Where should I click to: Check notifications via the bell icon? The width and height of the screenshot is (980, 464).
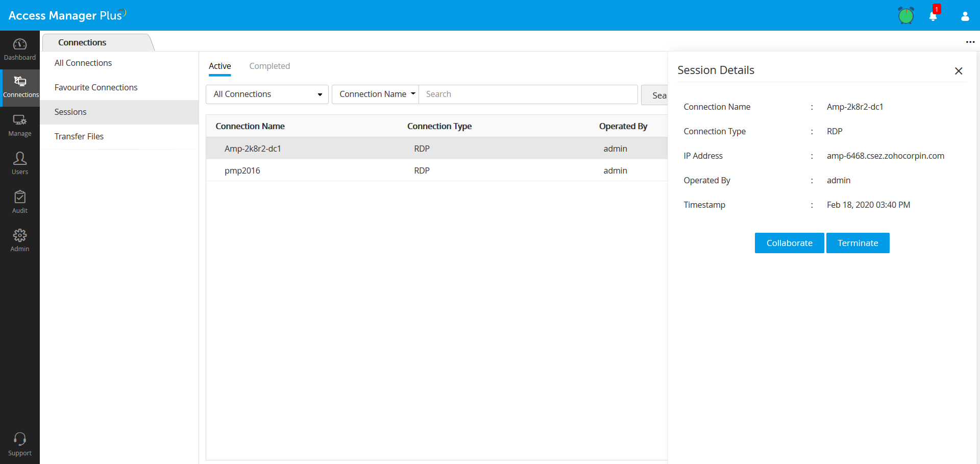point(933,15)
